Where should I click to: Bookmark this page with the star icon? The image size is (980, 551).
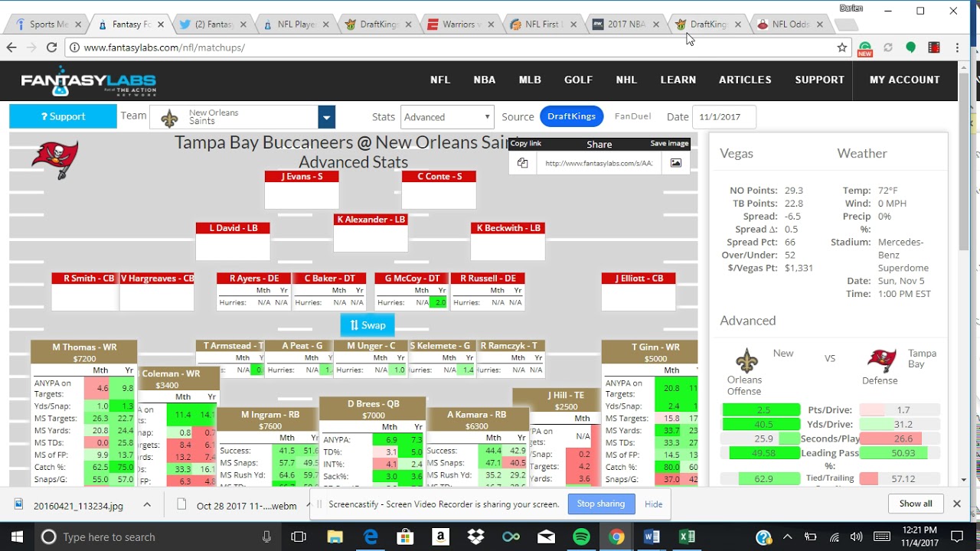[x=842, y=47]
